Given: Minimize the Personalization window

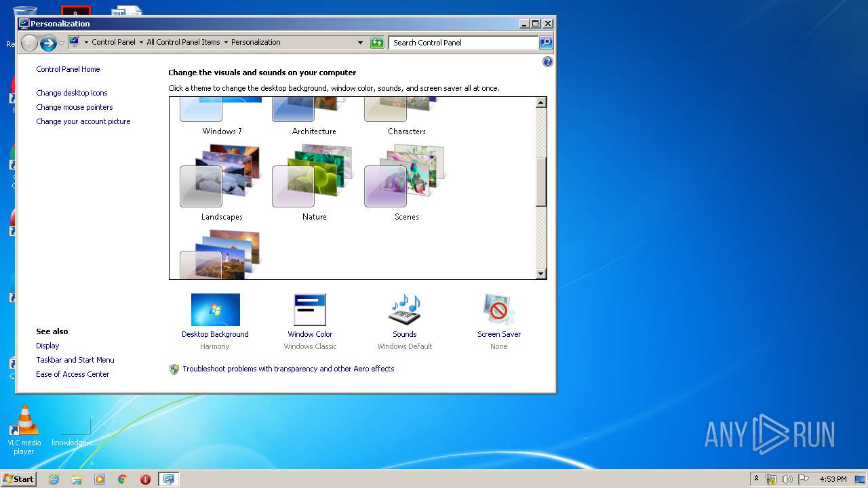Looking at the screenshot, I should (x=525, y=23).
